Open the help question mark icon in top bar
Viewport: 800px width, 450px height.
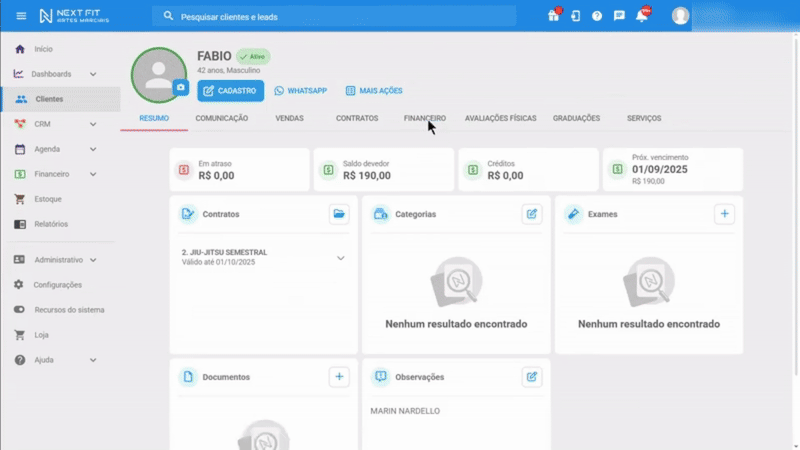point(597,16)
